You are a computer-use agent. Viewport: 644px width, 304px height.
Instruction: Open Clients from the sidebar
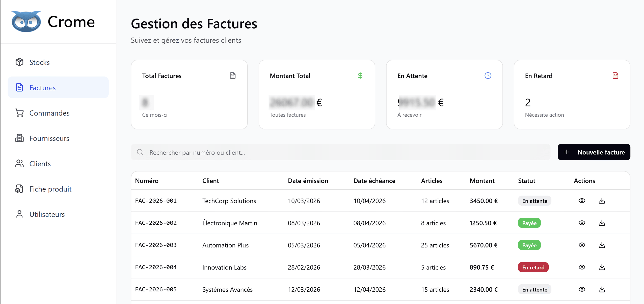coord(58,163)
